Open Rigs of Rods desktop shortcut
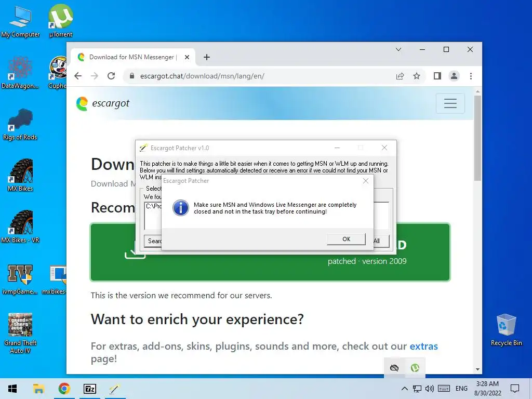Screen dimensions: 532x399 (20, 125)
